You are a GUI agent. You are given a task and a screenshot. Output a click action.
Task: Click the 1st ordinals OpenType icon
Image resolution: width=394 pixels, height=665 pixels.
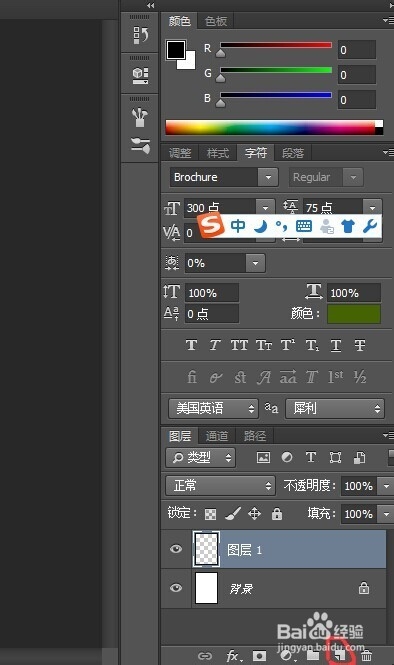point(335,377)
